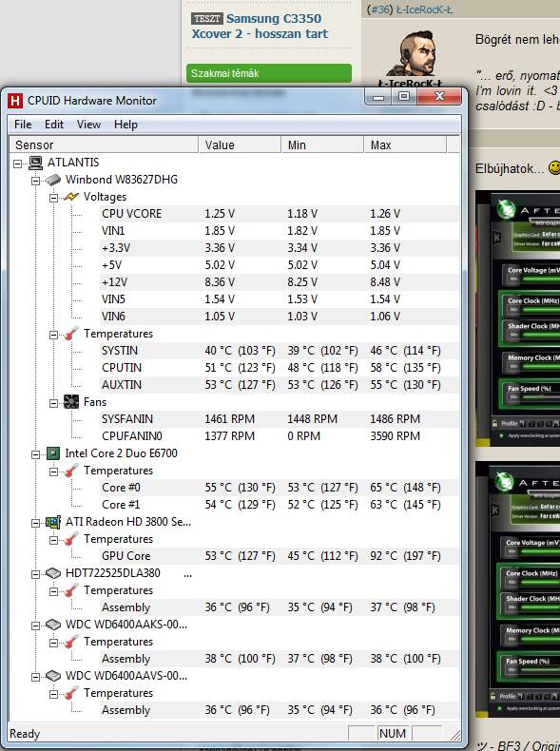Collapse the Winbond Temperatures group
This screenshot has width=560, height=751.
[x=53, y=335]
